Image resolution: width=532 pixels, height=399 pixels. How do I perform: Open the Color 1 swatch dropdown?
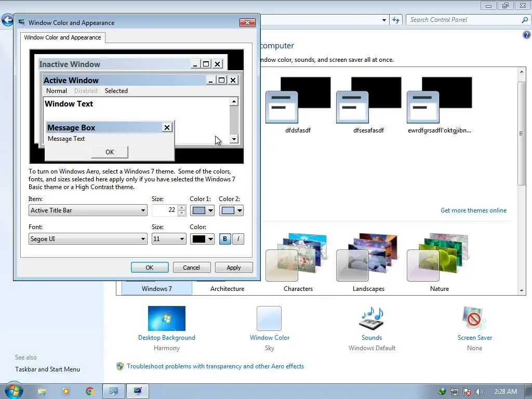(x=202, y=210)
